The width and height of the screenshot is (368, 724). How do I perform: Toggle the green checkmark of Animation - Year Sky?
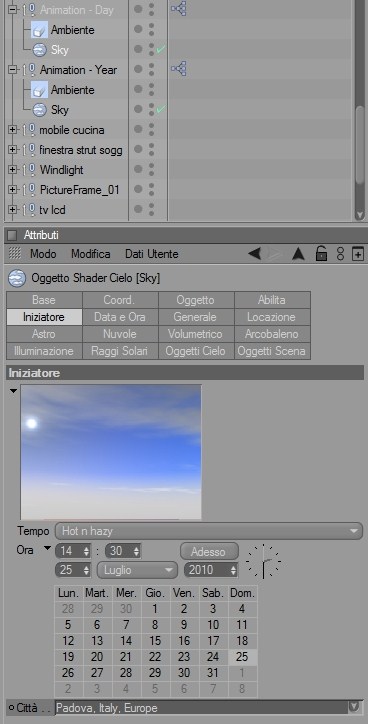pyautogui.click(x=161, y=110)
